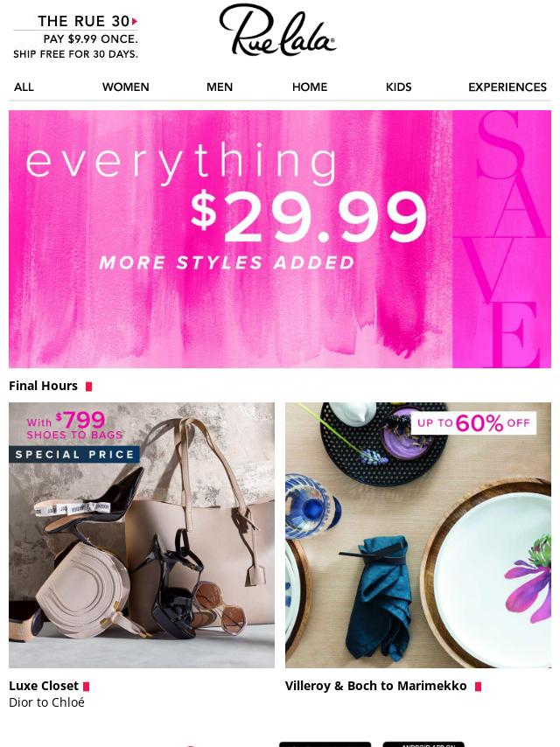Screen dimensions: 560x747
Task: Open the tableware Up to 60% Off image
Action: coord(418,535)
